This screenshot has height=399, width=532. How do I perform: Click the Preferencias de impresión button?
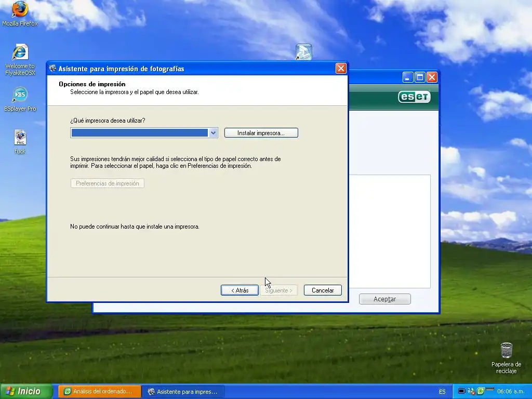[x=107, y=183]
